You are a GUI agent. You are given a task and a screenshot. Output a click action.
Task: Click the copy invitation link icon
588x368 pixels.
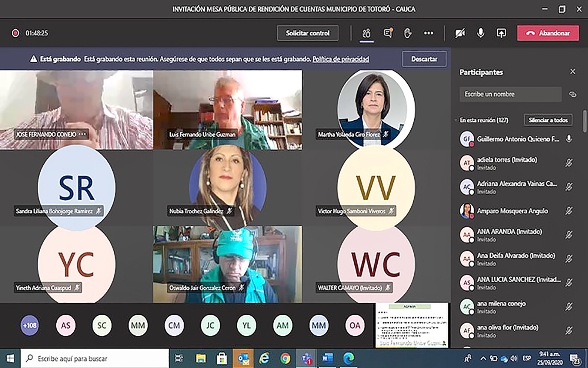coord(572,94)
